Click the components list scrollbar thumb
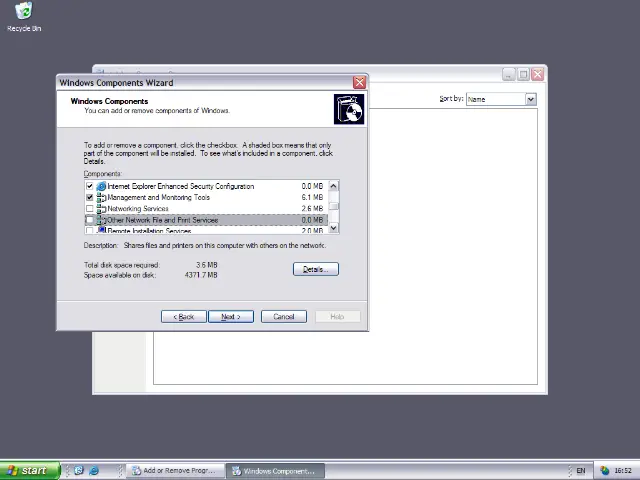The height and width of the screenshot is (480, 640). (x=333, y=206)
